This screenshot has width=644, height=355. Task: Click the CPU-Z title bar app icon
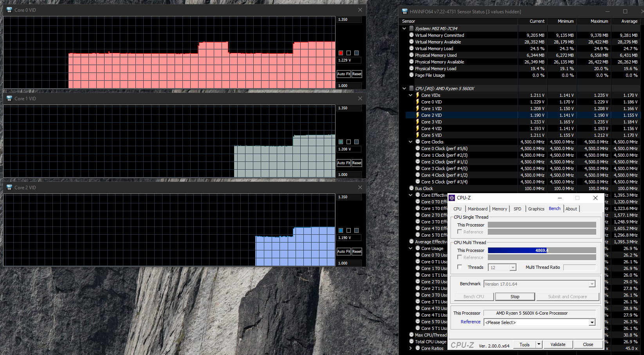(x=452, y=198)
